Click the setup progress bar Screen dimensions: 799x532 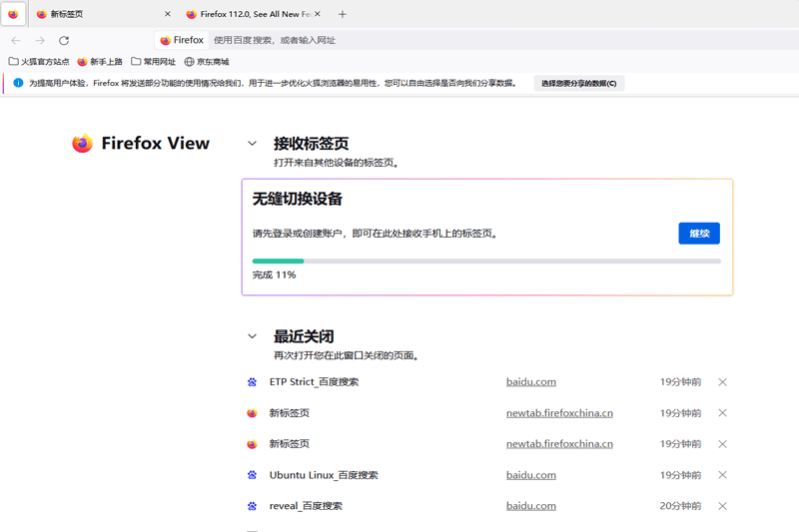tap(486, 262)
